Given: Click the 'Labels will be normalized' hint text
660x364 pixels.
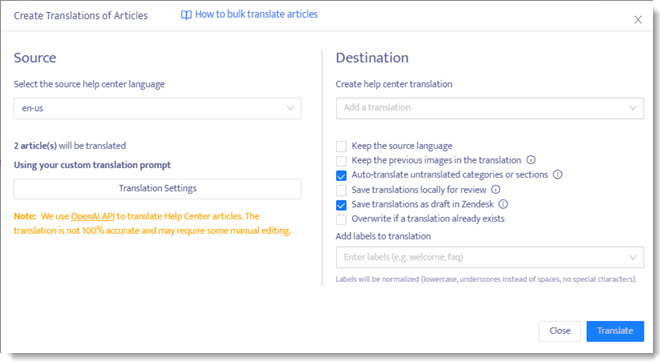Looking at the screenshot, I should (486, 279).
